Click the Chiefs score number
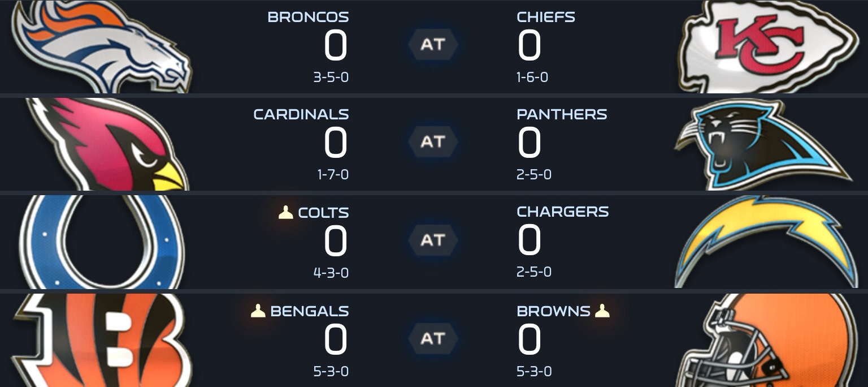Viewport: 868px width, 387px height. pos(530,46)
